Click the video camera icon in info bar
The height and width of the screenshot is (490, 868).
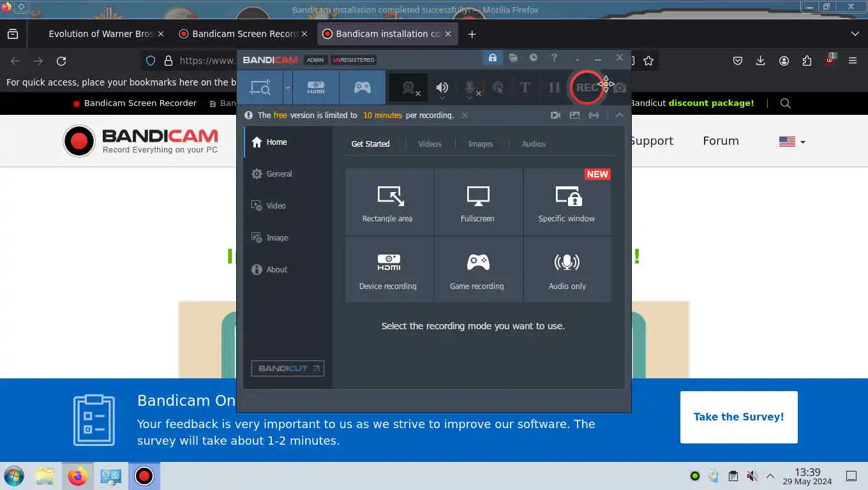556,115
